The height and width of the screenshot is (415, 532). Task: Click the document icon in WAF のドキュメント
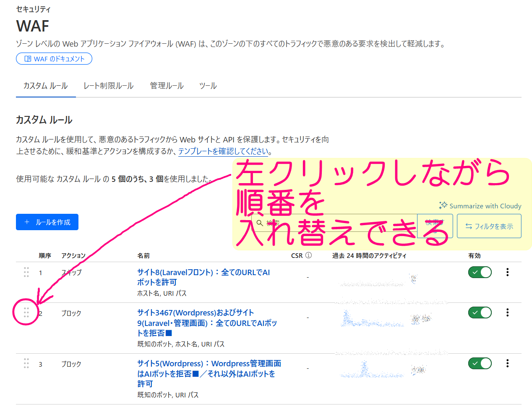pos(28,59)
